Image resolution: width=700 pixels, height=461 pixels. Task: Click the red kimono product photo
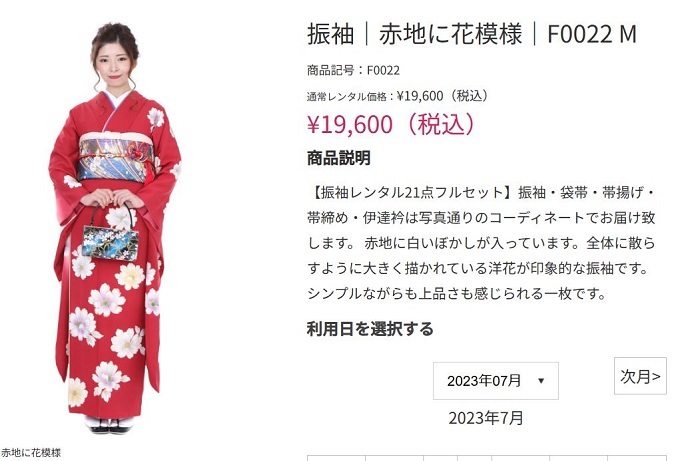[x=115, y=228]
